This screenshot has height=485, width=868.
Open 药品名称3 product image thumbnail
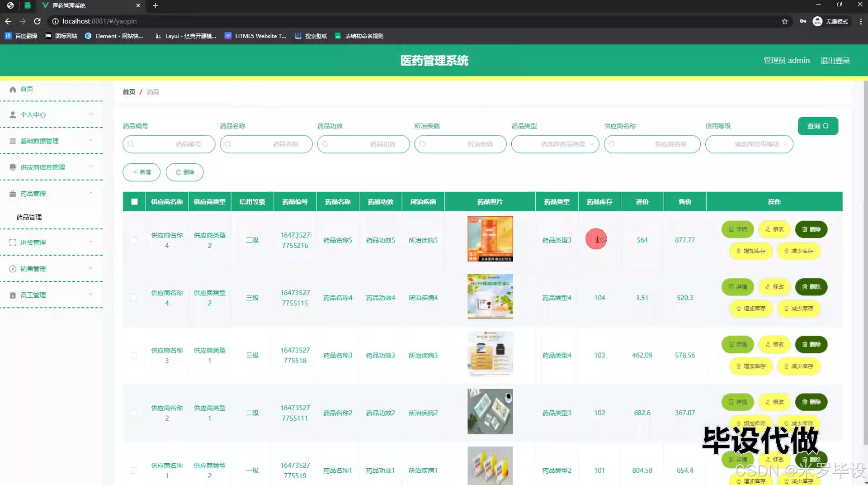click(490, 354)
